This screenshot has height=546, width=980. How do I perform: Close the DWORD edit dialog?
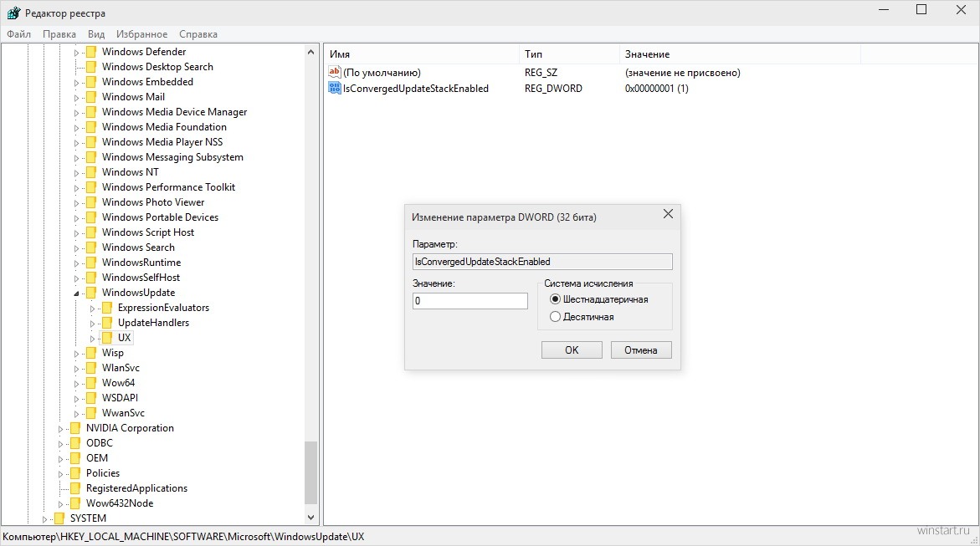[x=668, y=214]
